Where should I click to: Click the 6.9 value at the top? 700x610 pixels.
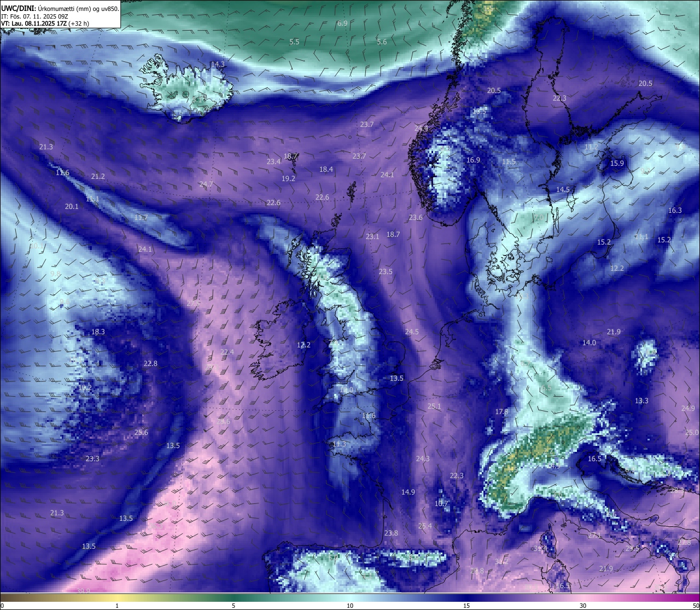(342, 24)
